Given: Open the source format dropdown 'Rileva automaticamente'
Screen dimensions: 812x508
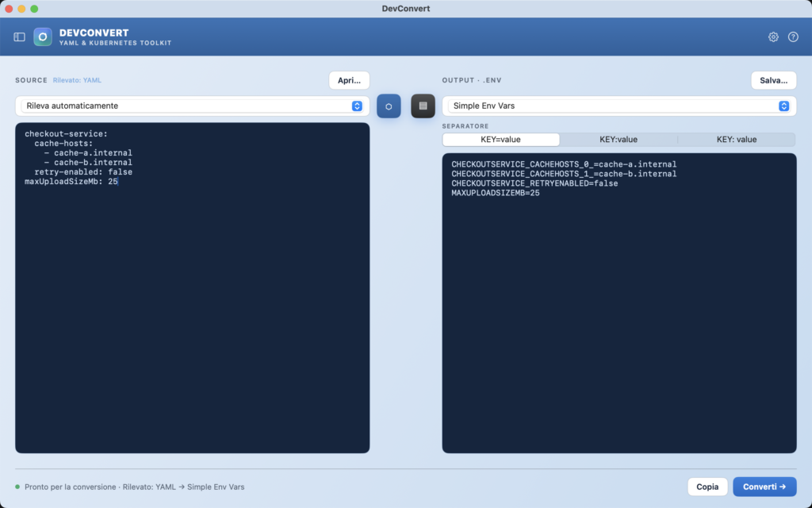Looking at the screenshot, I should [192, 106].
